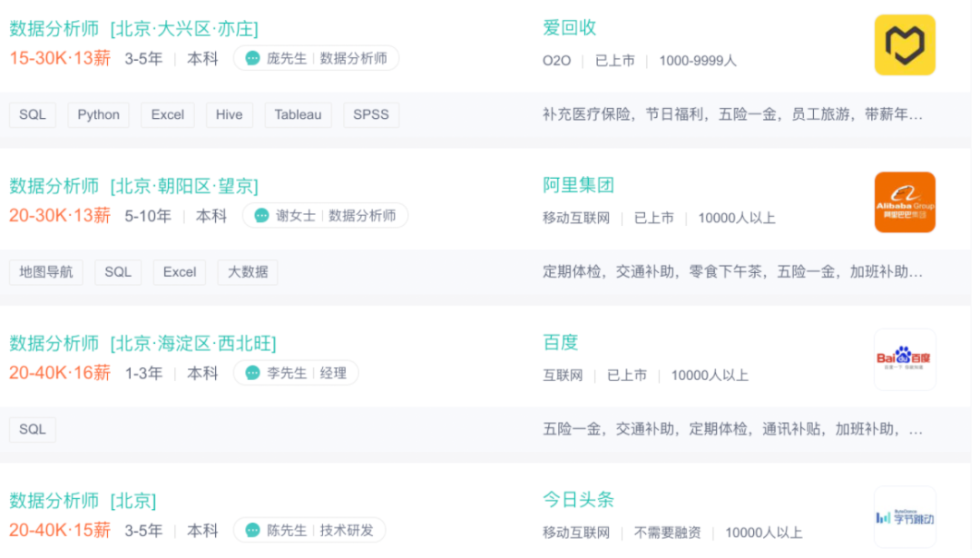Open job 数据分析师 [北京] listing
Viewport: 980px width, 558px height.
point(83,501)
